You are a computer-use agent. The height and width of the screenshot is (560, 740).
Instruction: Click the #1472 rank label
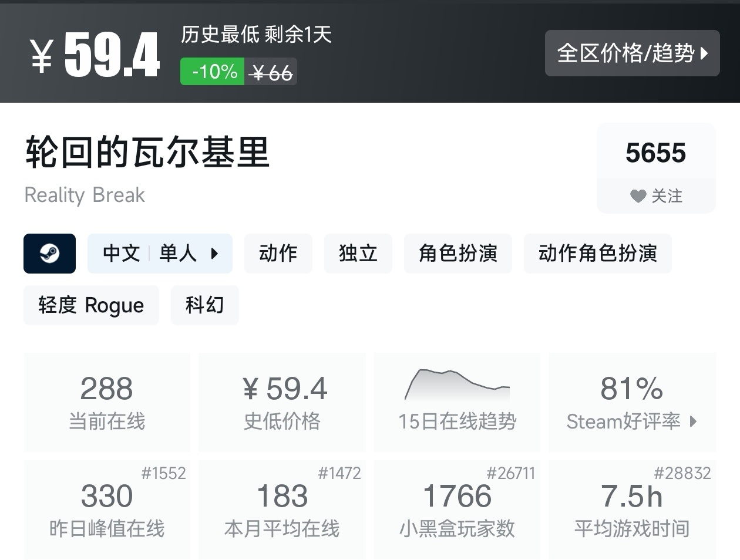(339, 473)
